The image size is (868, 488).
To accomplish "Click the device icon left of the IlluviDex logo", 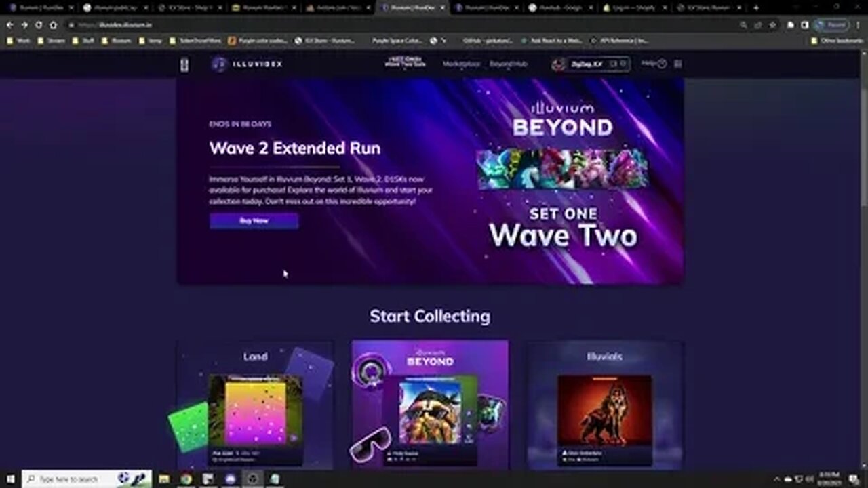I will coord(184,64).
